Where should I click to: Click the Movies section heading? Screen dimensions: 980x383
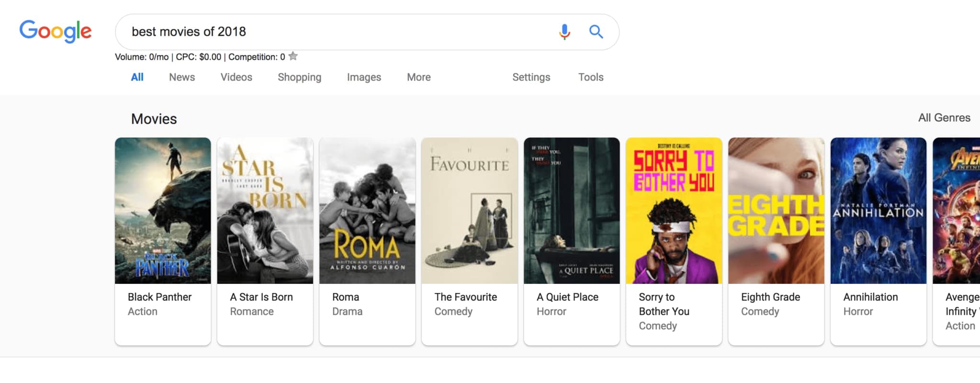click(154, 119)
